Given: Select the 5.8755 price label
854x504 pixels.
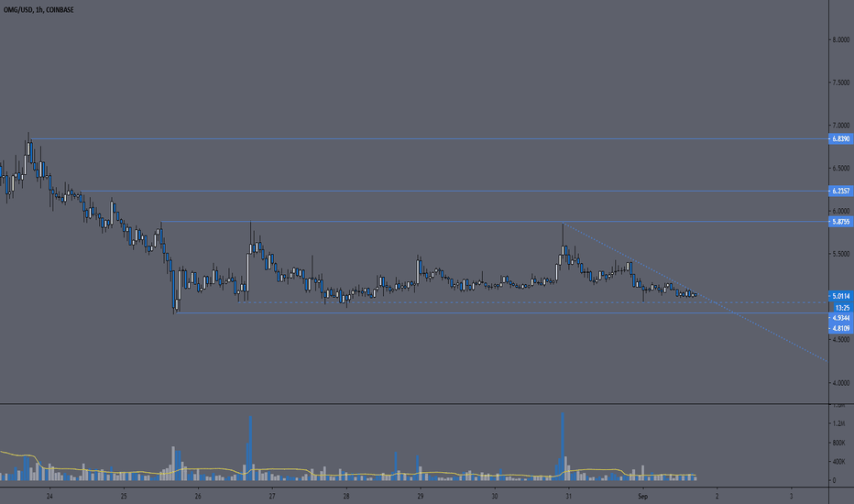Looking at the screenshot, I should (x=841, y=222).
